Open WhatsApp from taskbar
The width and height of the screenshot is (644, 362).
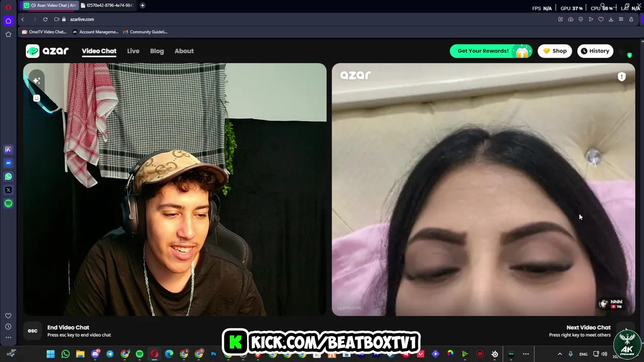click(x=65, y=354)
